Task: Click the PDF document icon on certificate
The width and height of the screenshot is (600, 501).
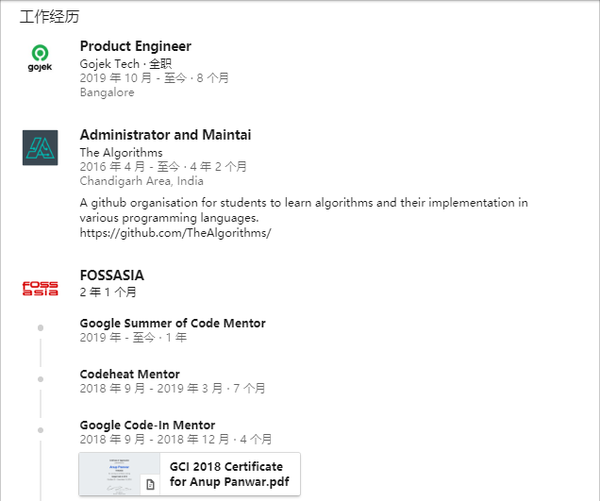Action: coord(150,485)
